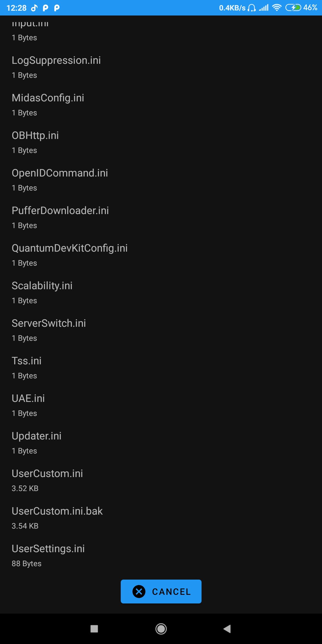Open the OpenIDCommand.ini file
The width and height of the screenshot is (322, 644).
click(60, 179)
